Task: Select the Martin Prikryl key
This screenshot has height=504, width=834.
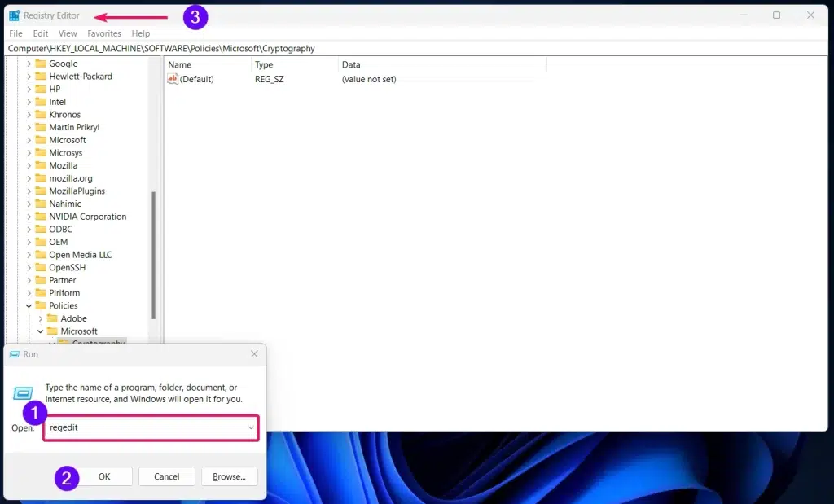Action: (x=74, y=128)
